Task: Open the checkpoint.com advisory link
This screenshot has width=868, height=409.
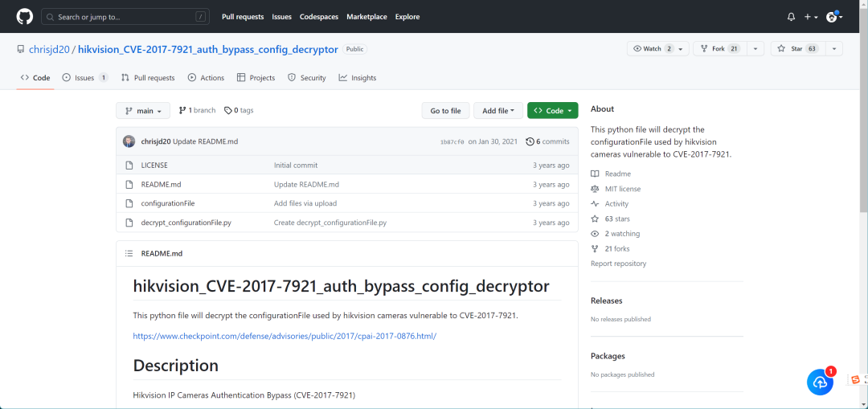Action: (x=285, y=336)
